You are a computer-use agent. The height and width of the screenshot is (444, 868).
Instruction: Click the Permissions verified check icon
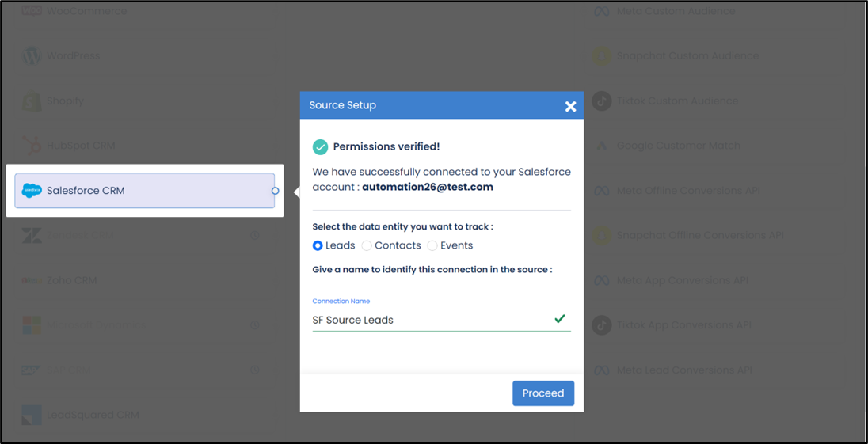coord(320,147)
